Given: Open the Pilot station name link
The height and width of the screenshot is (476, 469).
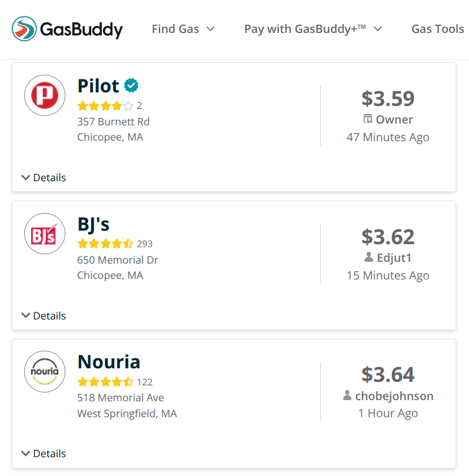Looking at the screenshot, I should (98, 86).
